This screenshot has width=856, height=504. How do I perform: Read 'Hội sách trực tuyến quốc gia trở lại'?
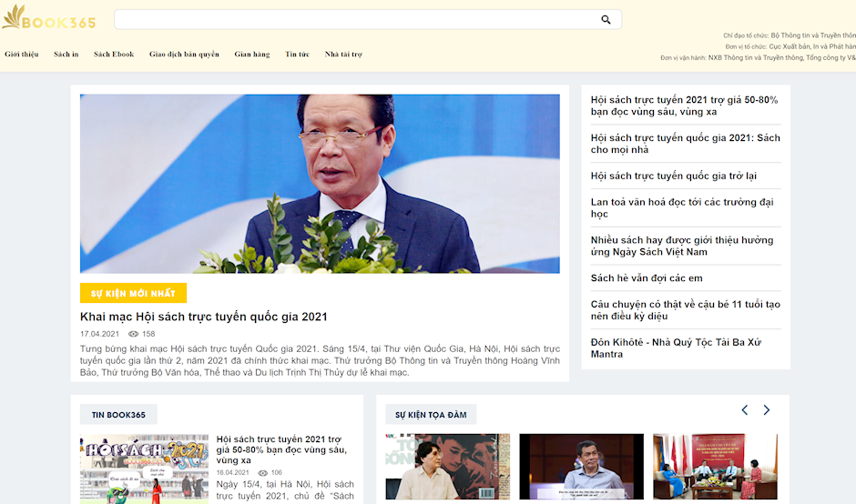coord(673,176)
